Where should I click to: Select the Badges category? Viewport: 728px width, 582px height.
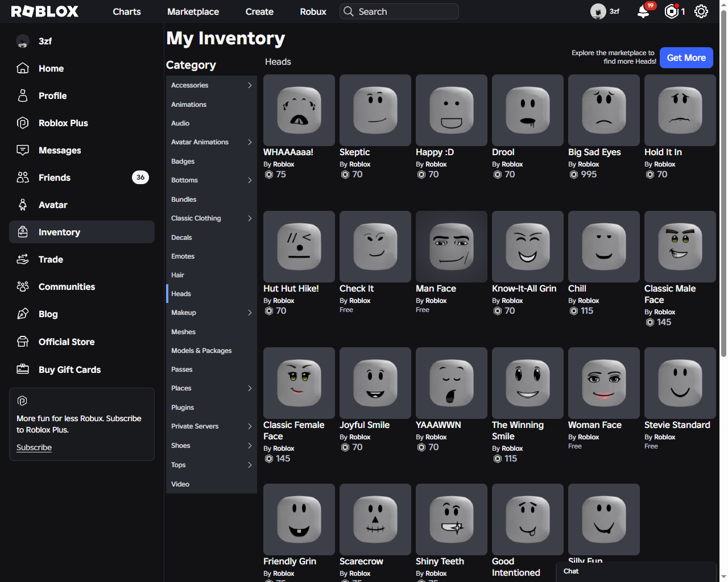212,161
